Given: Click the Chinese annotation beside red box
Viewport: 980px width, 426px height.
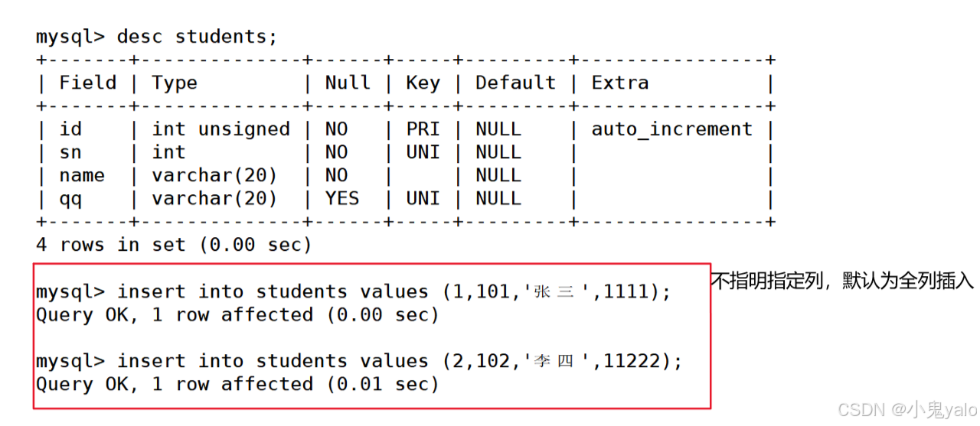Looking at the screenshot, I should [x=842, y=281].
